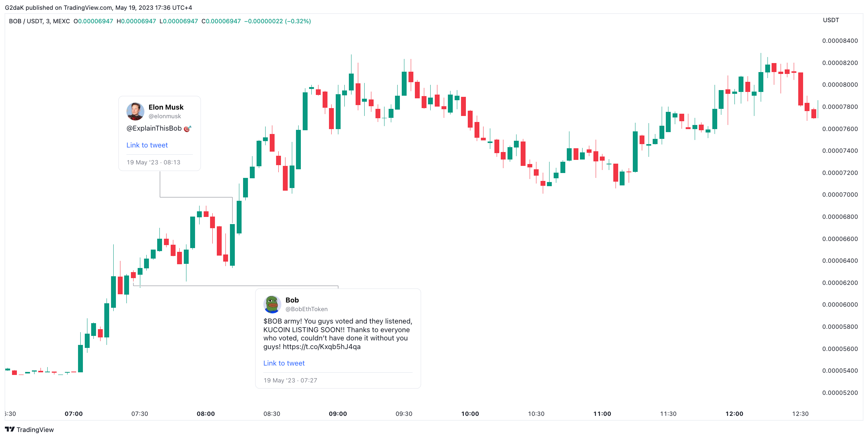Image resolution: width=868 pixels, height=438 pixels.
Task: Click the "BOB / USDT, 3, MEXC" symbol title
Action: pos(39,21)
